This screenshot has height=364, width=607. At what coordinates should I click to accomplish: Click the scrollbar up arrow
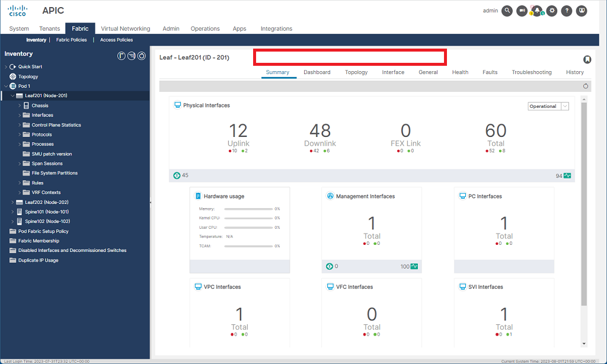point(584,100)
